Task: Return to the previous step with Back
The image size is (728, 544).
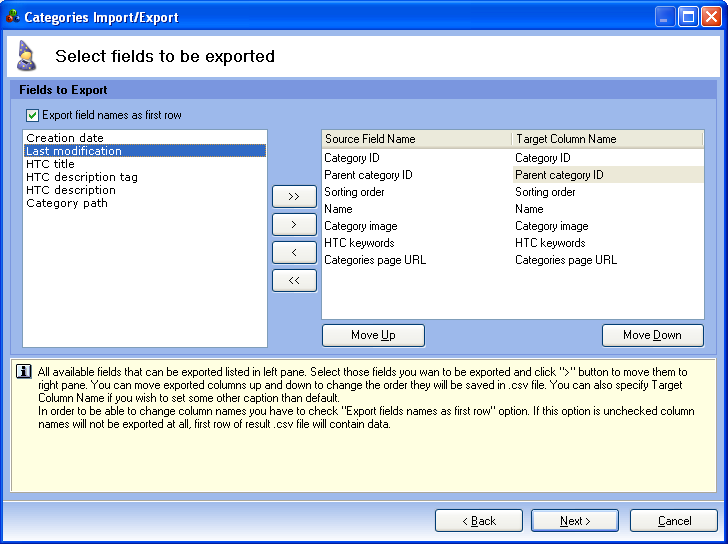Action: [x=478, y=520]
